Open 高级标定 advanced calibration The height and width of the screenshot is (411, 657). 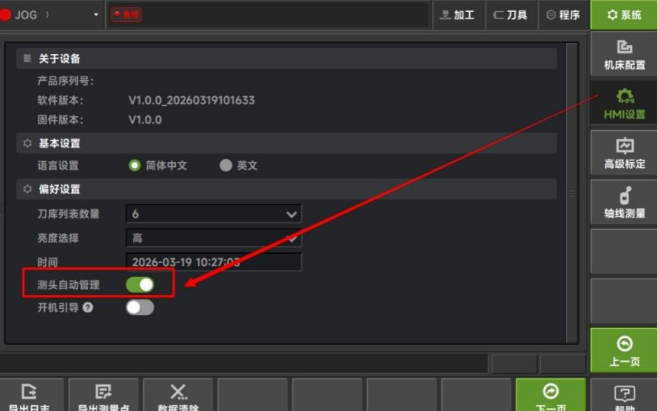[x=624, y=154]
